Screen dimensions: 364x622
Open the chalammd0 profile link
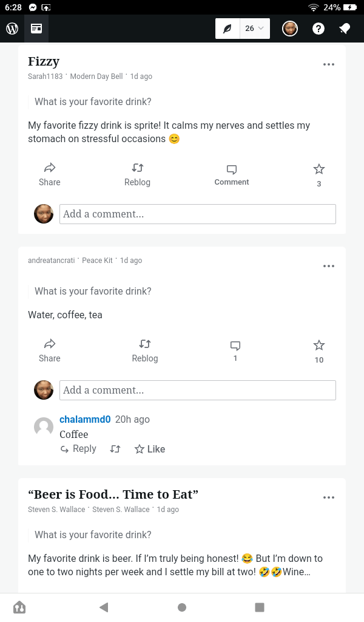coord(85,419)
